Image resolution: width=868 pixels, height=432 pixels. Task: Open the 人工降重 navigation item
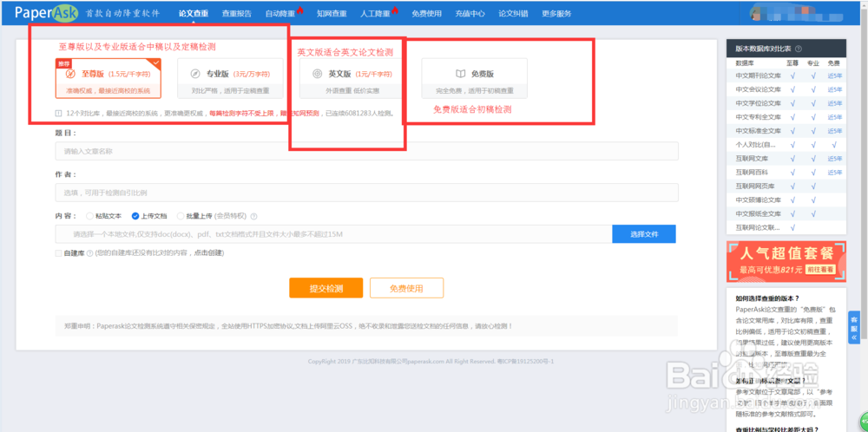tap(375, 13)
